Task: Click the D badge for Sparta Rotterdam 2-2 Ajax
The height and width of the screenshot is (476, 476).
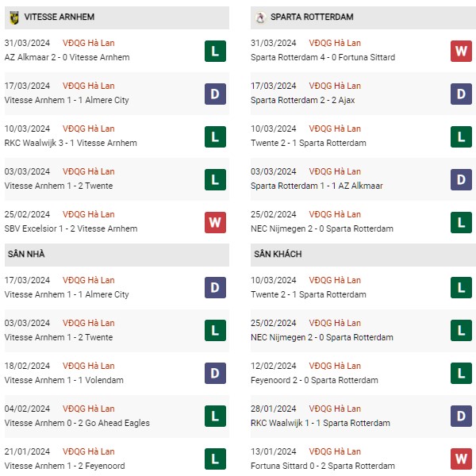Action: pos(461,94)
